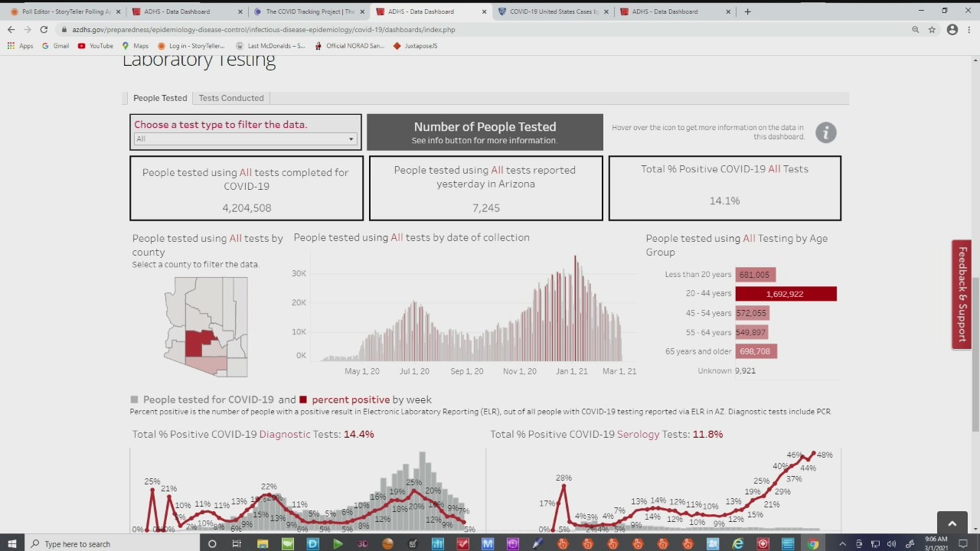Open the Apps bookmarks shortcut

(20, 46)
